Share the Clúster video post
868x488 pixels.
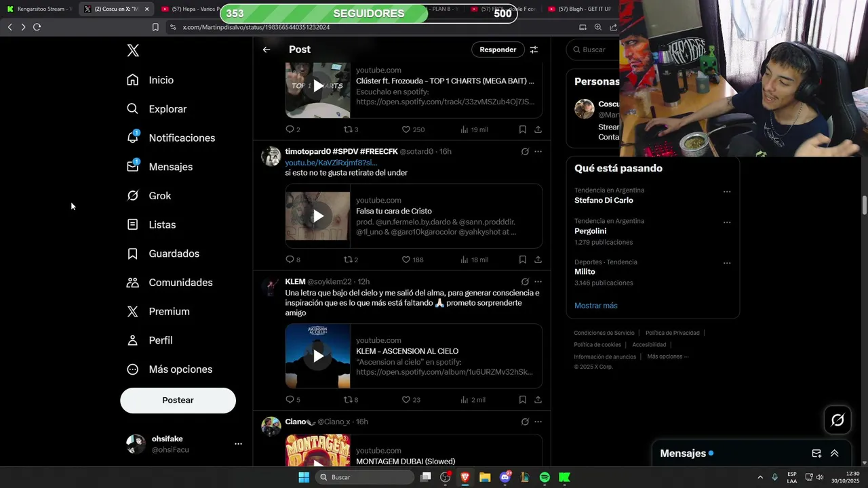point(538,129)
